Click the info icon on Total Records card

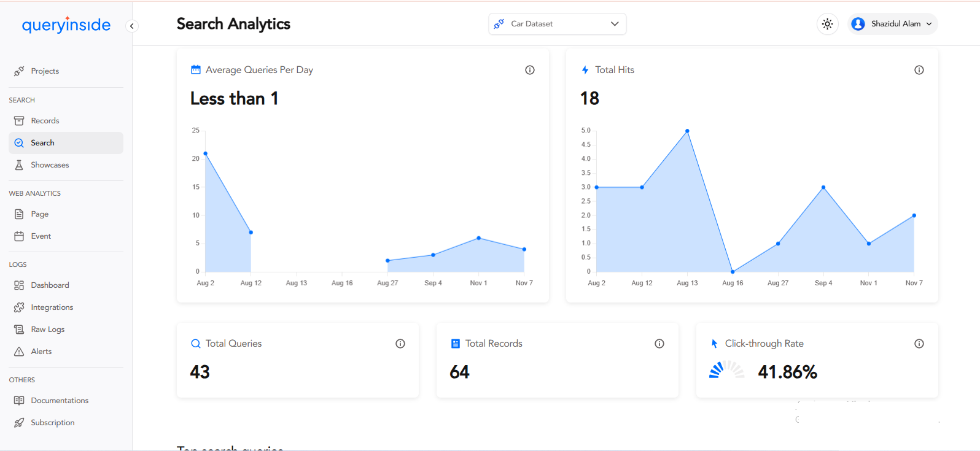[659, 344]
